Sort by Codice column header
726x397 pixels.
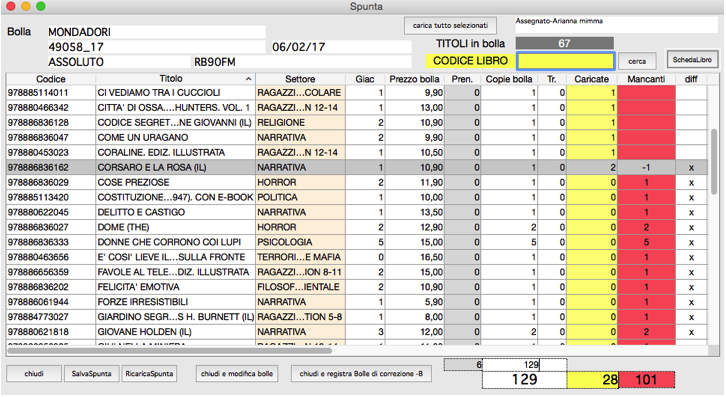point(51,79)
